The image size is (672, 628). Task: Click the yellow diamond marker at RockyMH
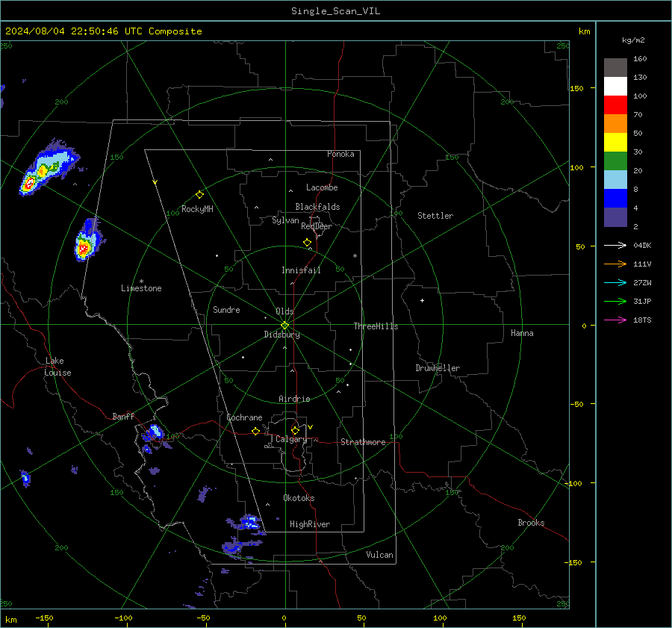pyautogui.click(x=199, y=195)
